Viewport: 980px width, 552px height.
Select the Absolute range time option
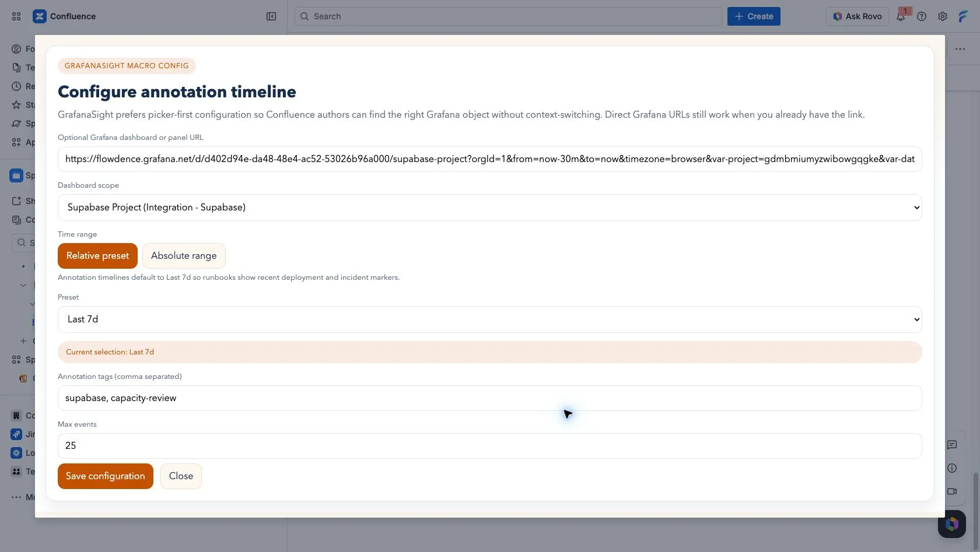click(x=184, y=256)
